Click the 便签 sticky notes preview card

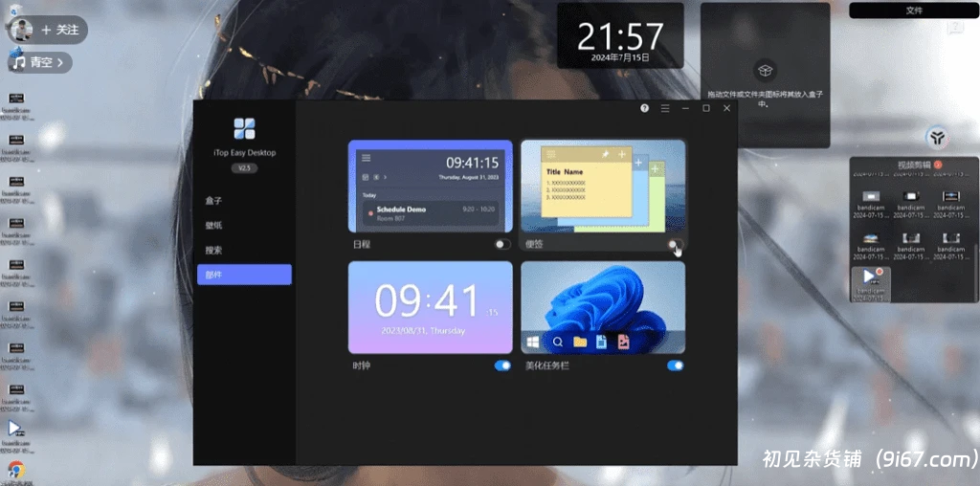tap(603, 187)
